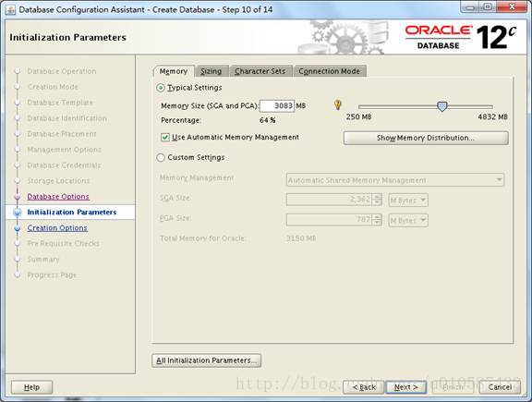The height and width of the screenshot is (402, 532).
Task: Click the Memory Size input field
Action: tap(277, 105)
